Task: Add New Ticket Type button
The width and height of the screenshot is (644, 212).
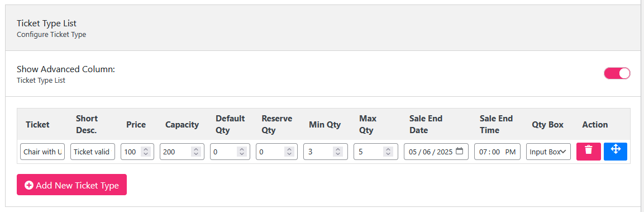Action: 71,185
